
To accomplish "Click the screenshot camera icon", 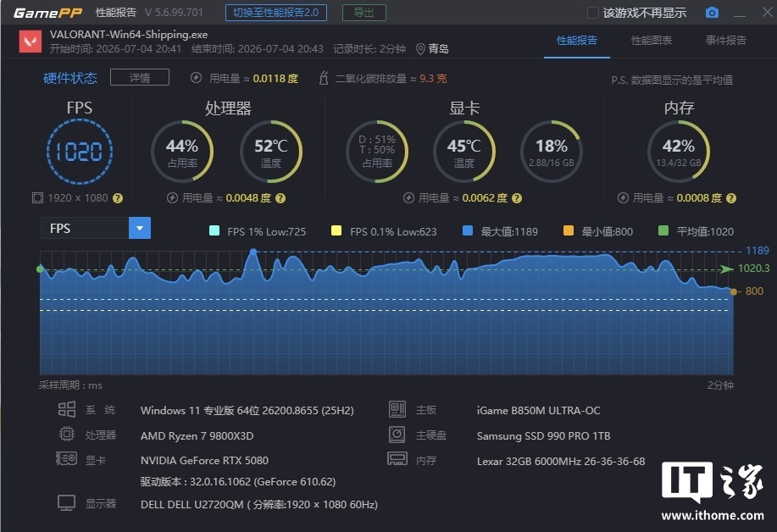I will click(x=712, y=13).
